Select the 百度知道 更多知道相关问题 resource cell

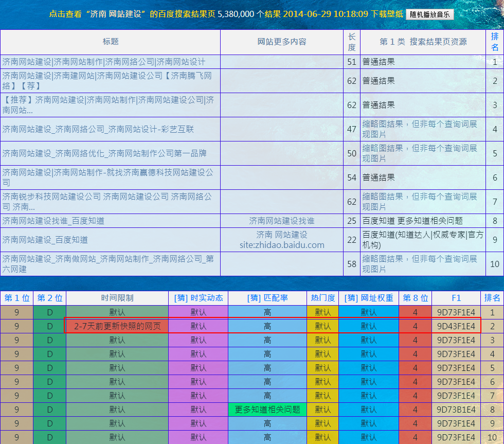coord(423,221)
